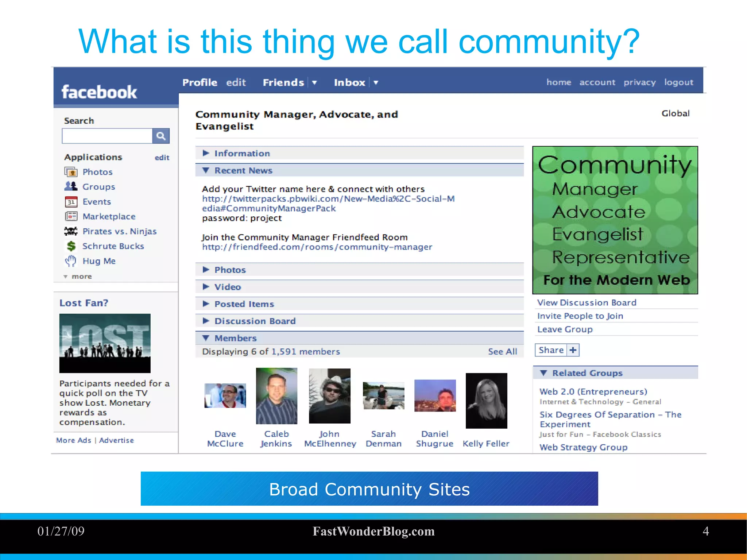Click the LOST ad image
The image size is (747, 560).
[105, 343]
